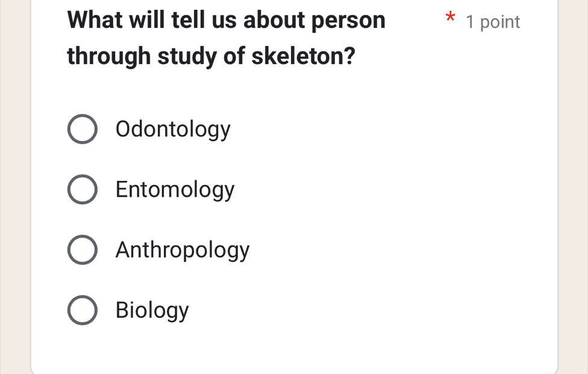Click the question title text

226,37
